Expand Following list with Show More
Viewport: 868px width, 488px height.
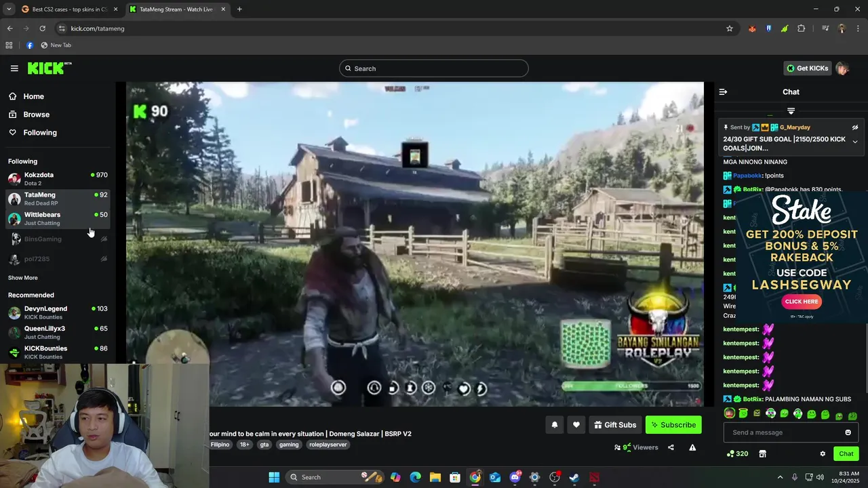[23, 278]
